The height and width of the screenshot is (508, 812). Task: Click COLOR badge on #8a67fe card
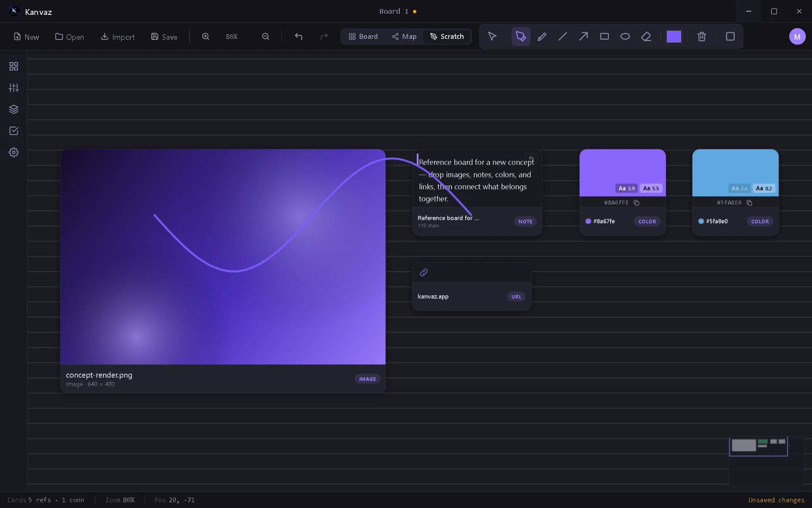[x=647, y=221]
